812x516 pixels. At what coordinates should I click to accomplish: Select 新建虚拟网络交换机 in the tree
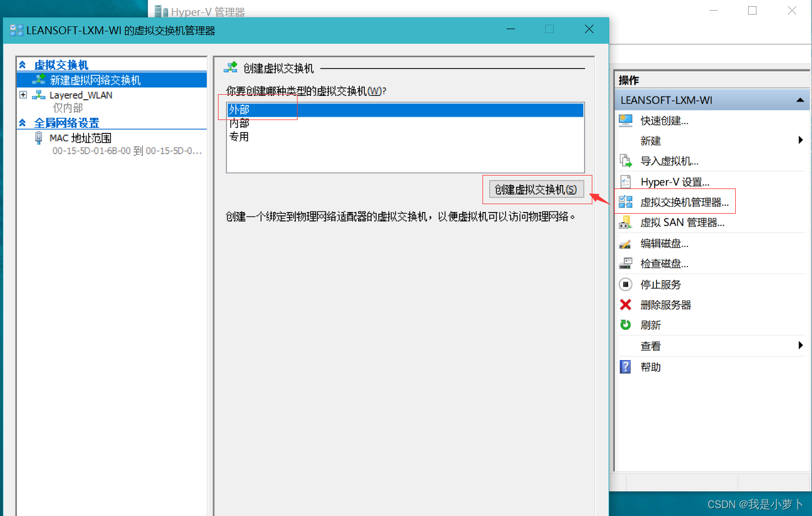click(112, 80)
